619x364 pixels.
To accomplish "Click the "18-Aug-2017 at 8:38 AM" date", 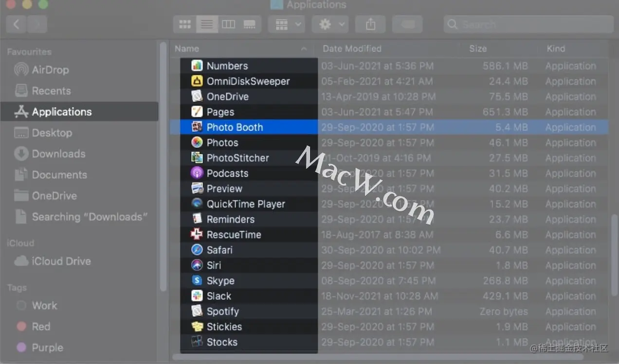I will click(x=377, y=235).
